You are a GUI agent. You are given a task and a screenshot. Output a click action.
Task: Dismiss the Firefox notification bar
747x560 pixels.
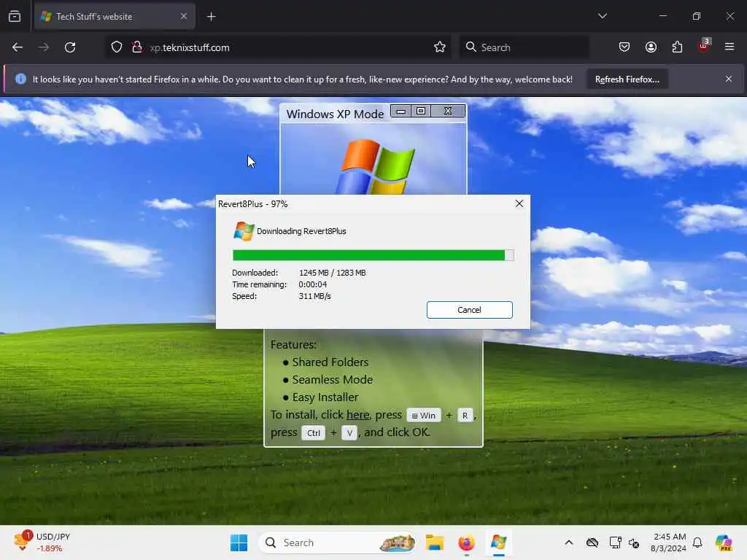pos(729,79)
